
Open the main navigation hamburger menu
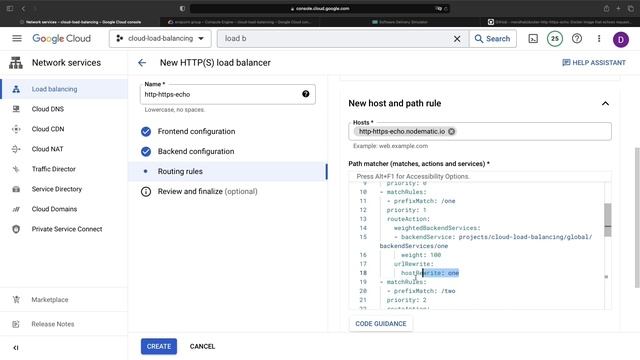17,38
